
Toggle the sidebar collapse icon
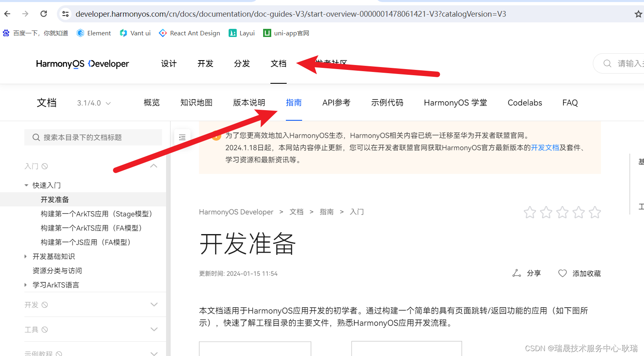(182, 137)
